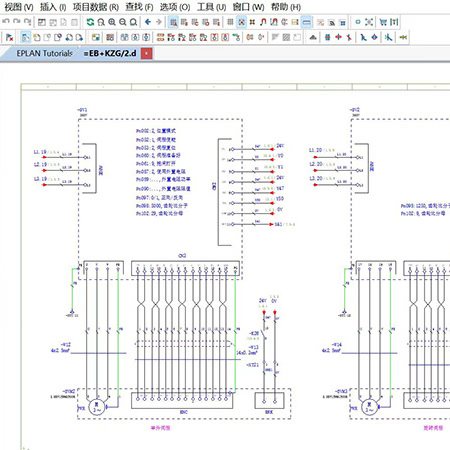The image size is (450, 450).
Task: Select the =EB+KZG/2.d page tab
Action: 110,53
